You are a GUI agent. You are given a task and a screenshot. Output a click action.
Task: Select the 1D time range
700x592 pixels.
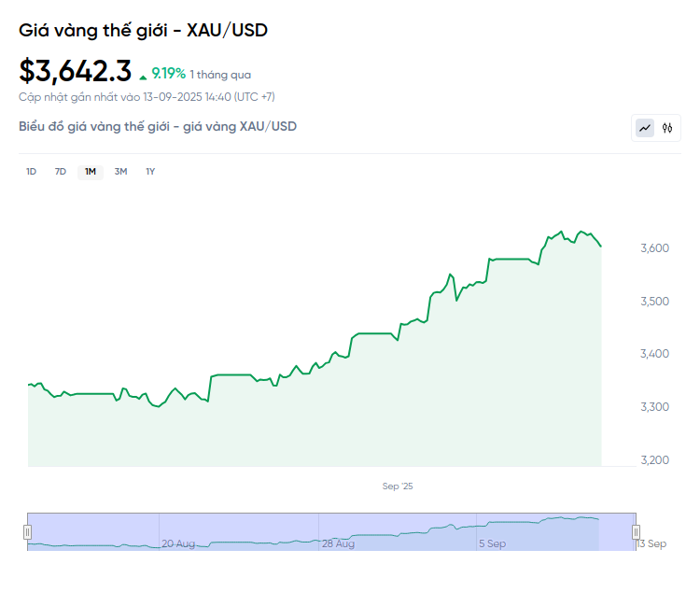pyautogui.click(x=31, y=171)
